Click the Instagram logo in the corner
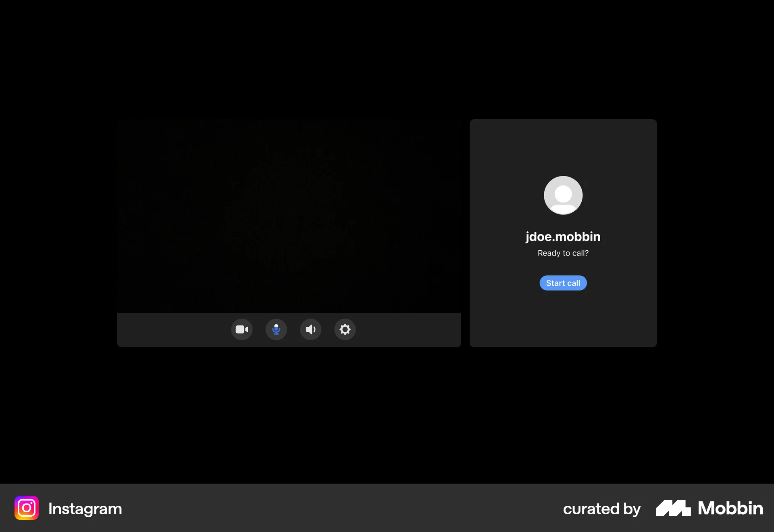The height and width of the screenshot is (532, 774). [x=26, y=507]
